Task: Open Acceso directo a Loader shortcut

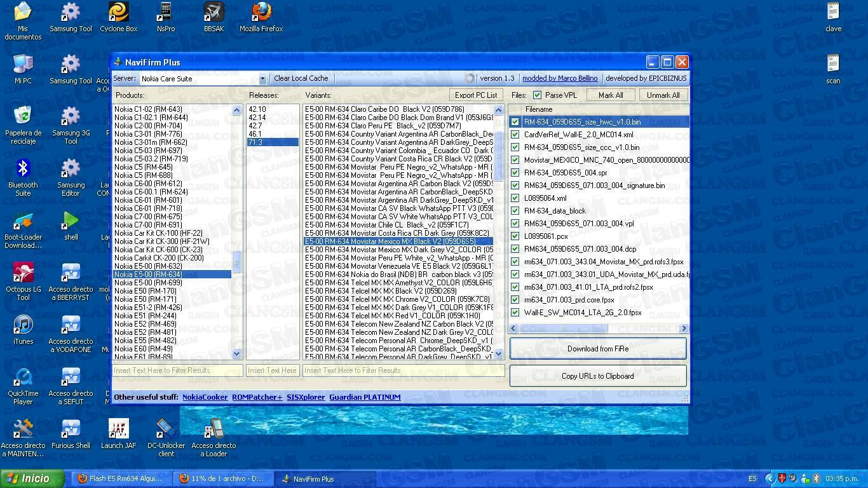Action: (214, 438)
